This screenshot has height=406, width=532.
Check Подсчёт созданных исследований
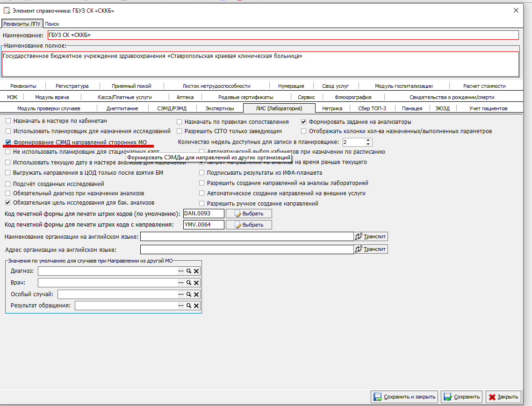8,184
